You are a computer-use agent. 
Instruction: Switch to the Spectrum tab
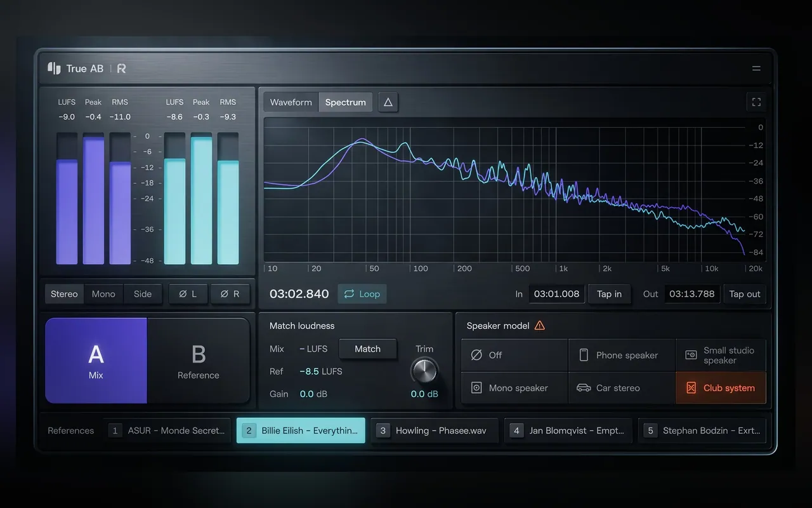pos(346,102)
